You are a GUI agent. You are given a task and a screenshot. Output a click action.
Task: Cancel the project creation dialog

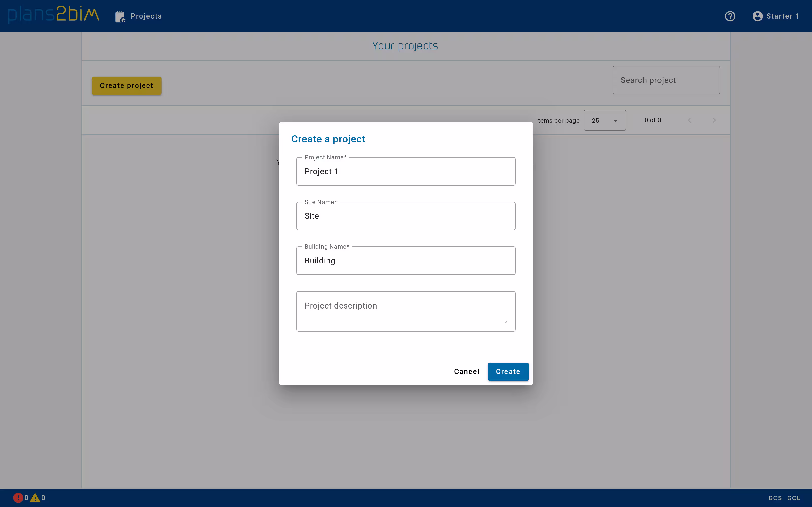pyautogui.click(x=466, y=372)
